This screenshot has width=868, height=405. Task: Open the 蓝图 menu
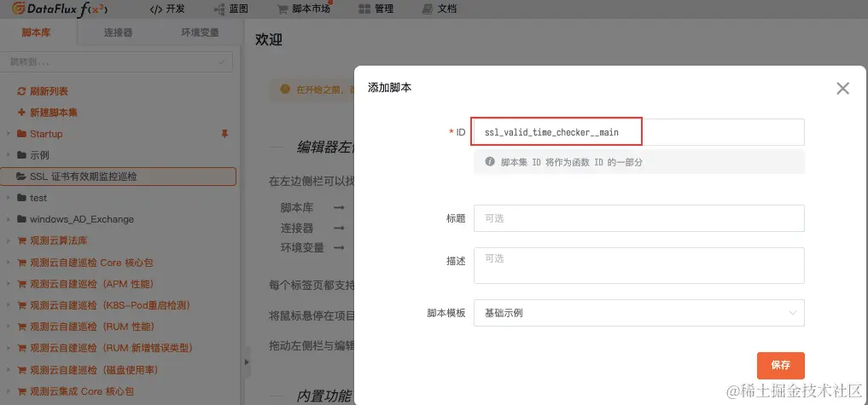point(230,9)
